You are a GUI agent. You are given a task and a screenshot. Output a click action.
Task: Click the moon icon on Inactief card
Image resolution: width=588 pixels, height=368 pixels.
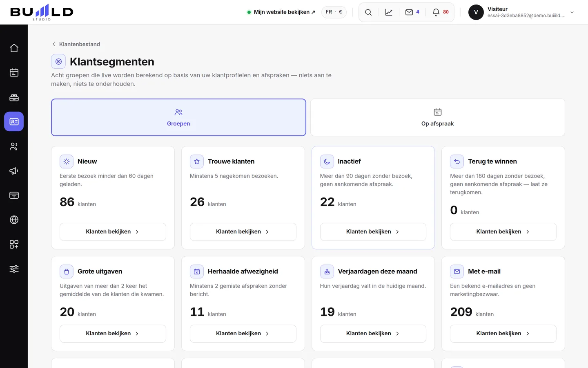point(327,162)
